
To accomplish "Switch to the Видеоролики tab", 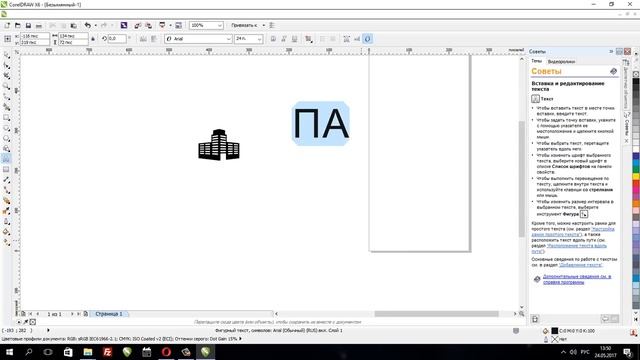I will (561, 62).
